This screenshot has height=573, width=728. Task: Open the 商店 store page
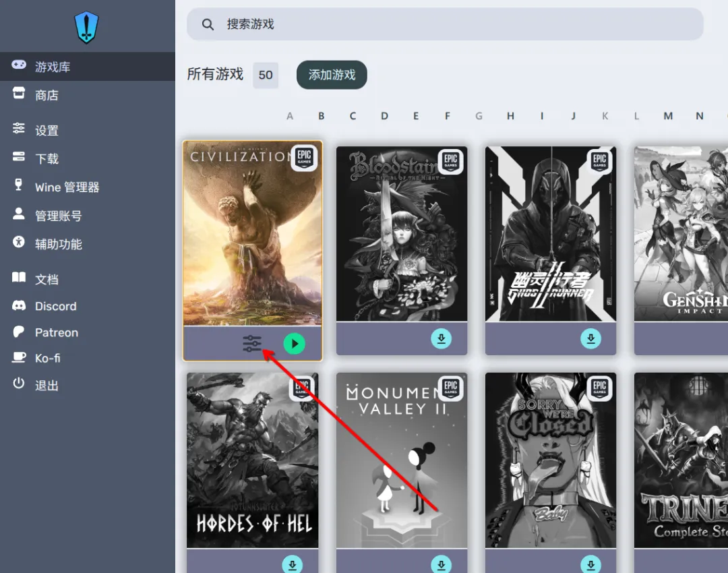[87, 95]
